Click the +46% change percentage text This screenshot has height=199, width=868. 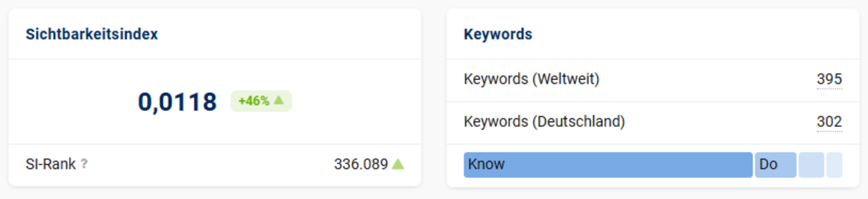[x=254, y=101]
